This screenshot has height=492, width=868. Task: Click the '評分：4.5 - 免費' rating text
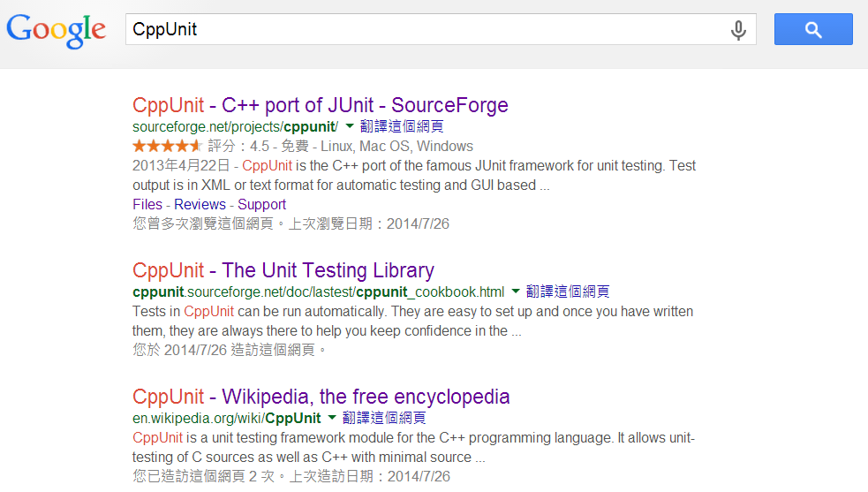pos(258,147)
